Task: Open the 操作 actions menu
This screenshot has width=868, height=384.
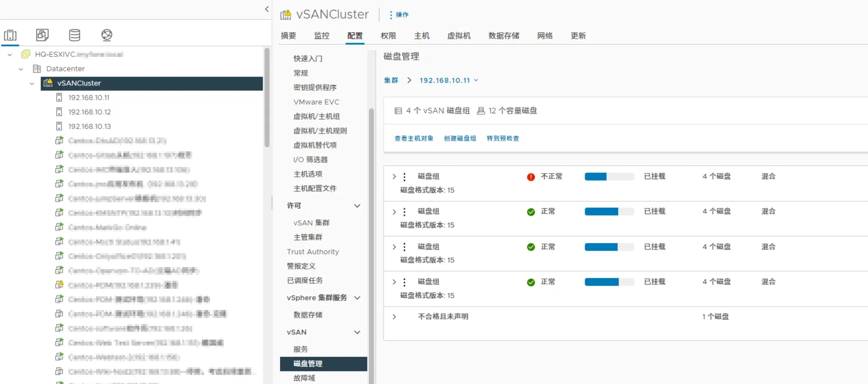Action: point(399,15)
